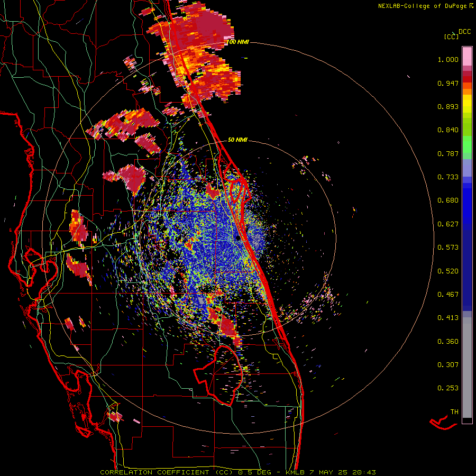Click the 1.000 value on color scale
476x476 pixels.
(x=448, y=59)
